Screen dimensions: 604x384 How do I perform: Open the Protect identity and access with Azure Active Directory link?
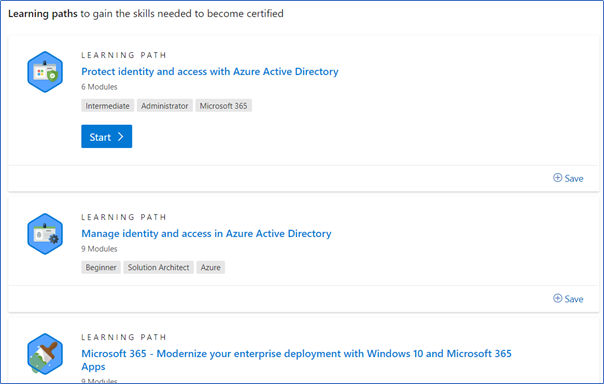click(x=210, y=72)
